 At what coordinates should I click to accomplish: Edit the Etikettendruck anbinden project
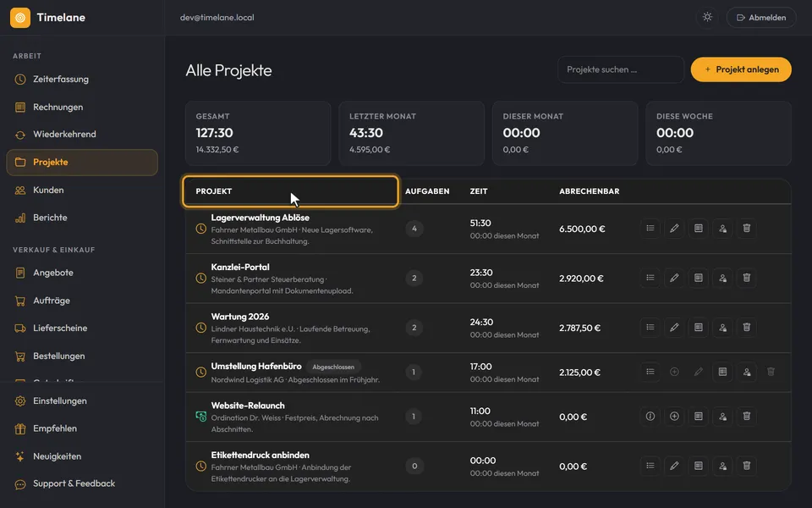click(x=674, y=466)
